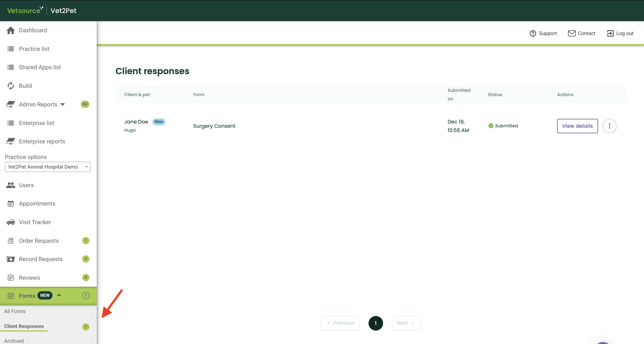Click the Visit Tracker car icon
The height and width of the screenshot is (344, 644).
[10, 222]
